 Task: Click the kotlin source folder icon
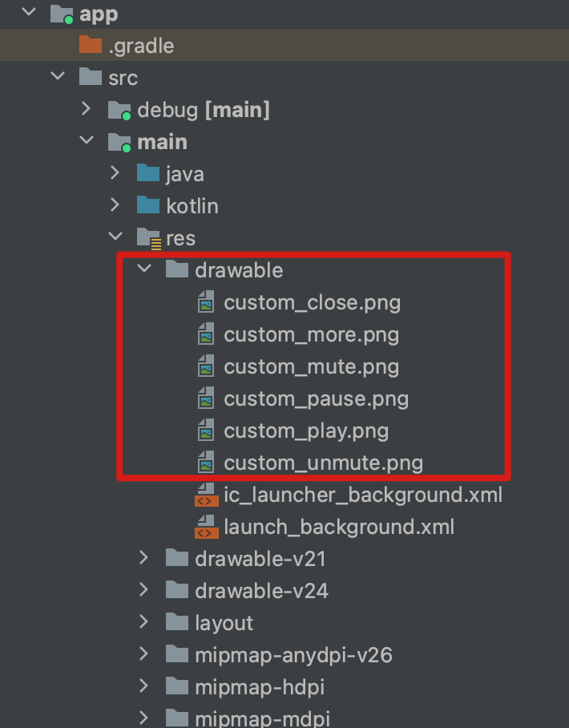coord(148,206)
